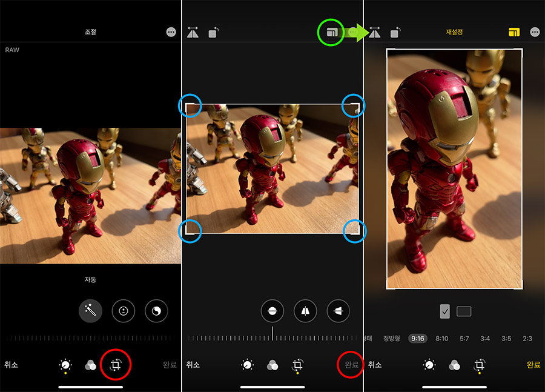This screenshot has width=545, height=392.
Task: Tap the top-left crop corner handle on middle screen
Action: coord(190,106)
